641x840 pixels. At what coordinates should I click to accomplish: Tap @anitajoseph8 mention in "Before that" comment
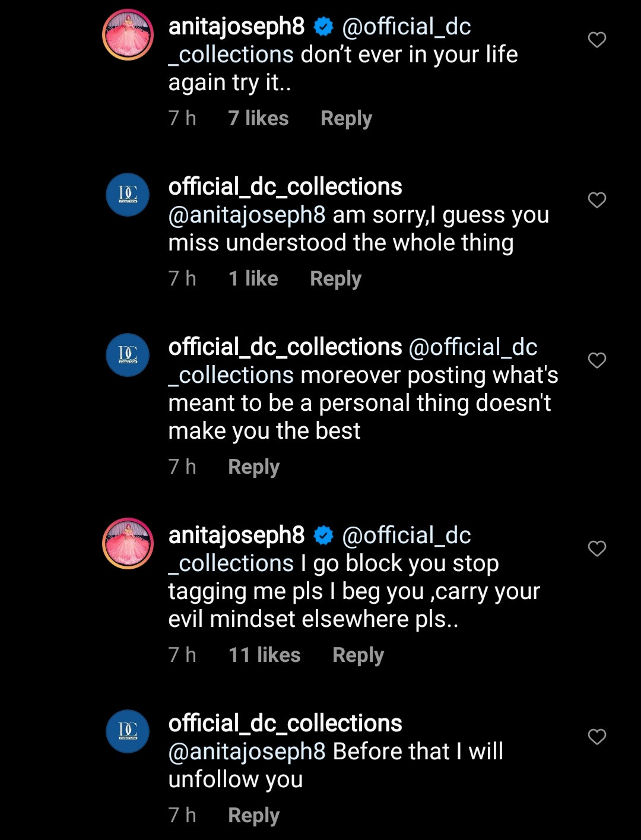click(x=247, y=752)
